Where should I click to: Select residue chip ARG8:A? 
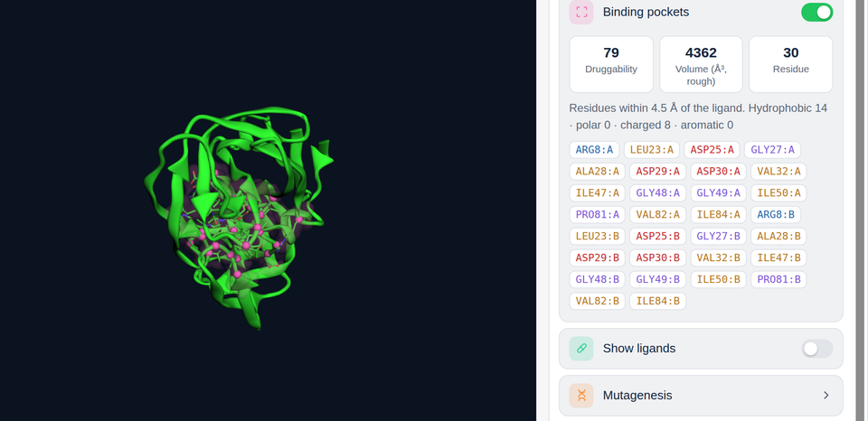tap(594, 150)
